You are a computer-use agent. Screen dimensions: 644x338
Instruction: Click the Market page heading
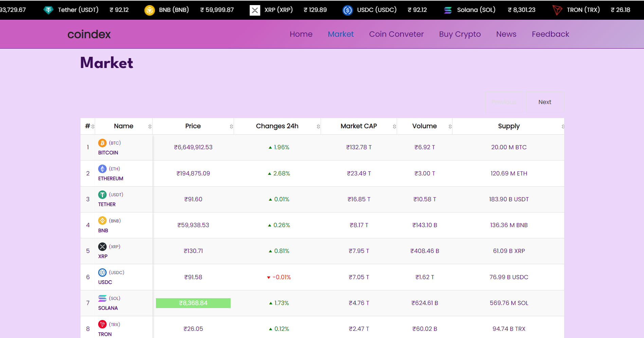tap(107, 63)
